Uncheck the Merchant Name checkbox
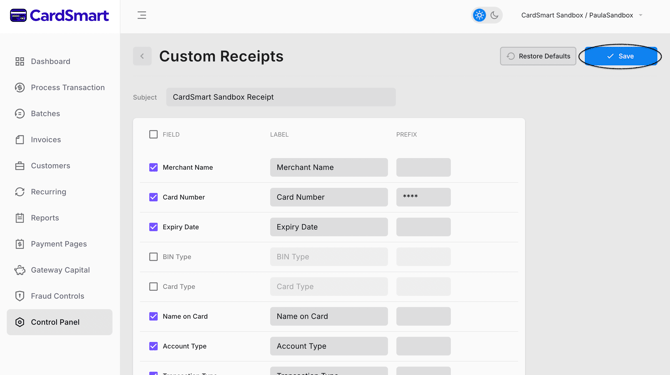 pos(153,167)
